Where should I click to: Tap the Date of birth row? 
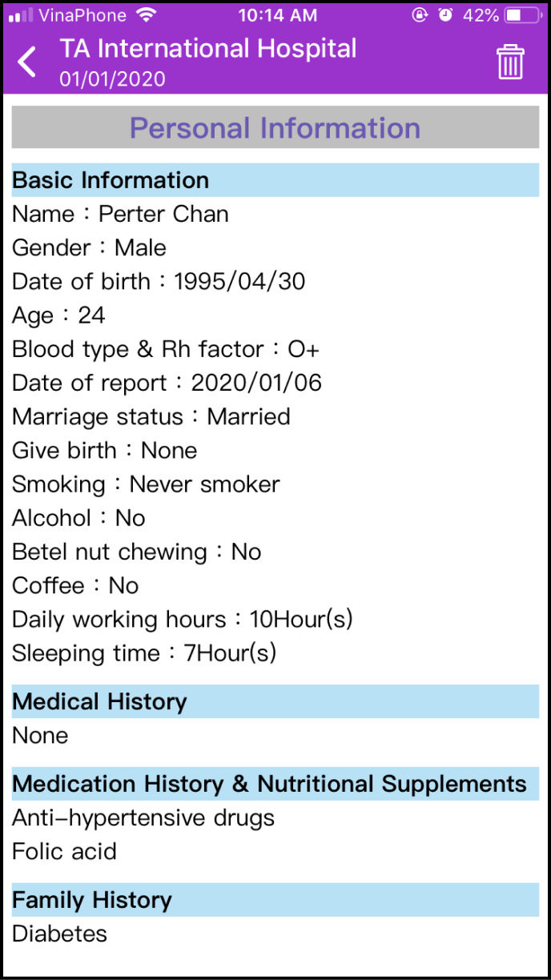159,282
